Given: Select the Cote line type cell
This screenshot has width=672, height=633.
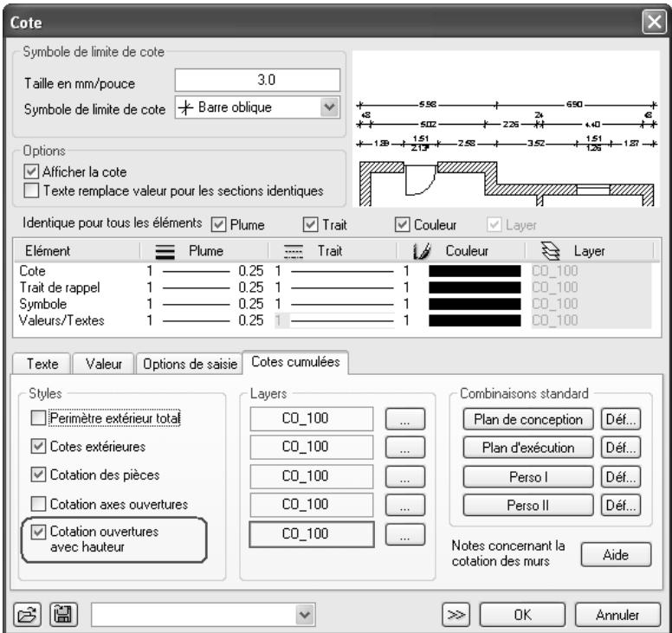Looking at the screenshot, I should tap(334, 271).
